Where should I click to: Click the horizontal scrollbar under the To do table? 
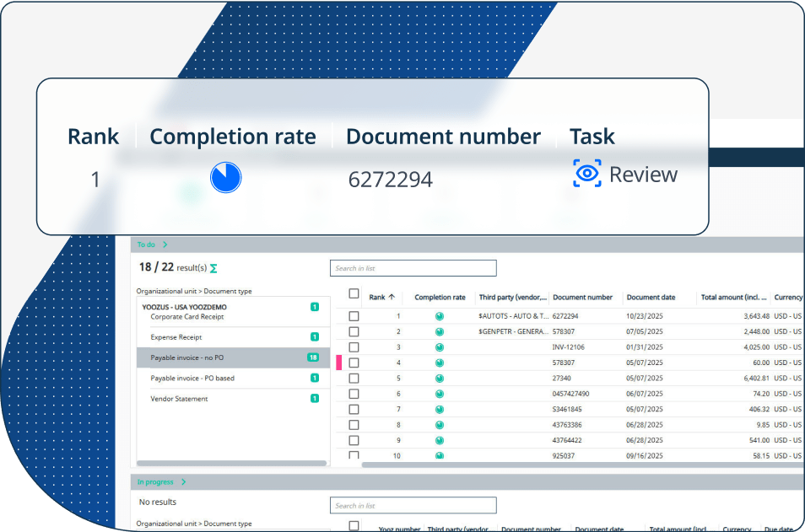click(583, 465)
